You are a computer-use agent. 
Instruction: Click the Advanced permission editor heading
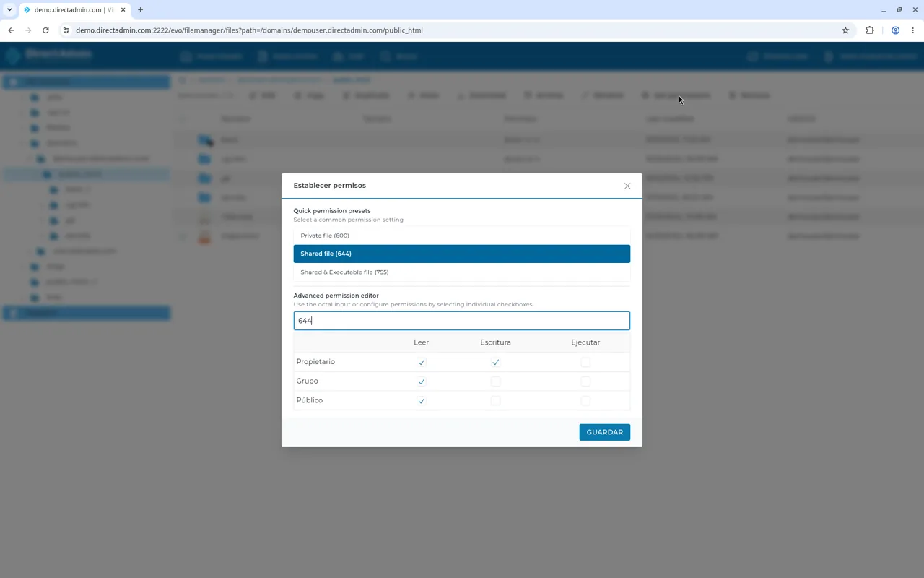[336, 296]
